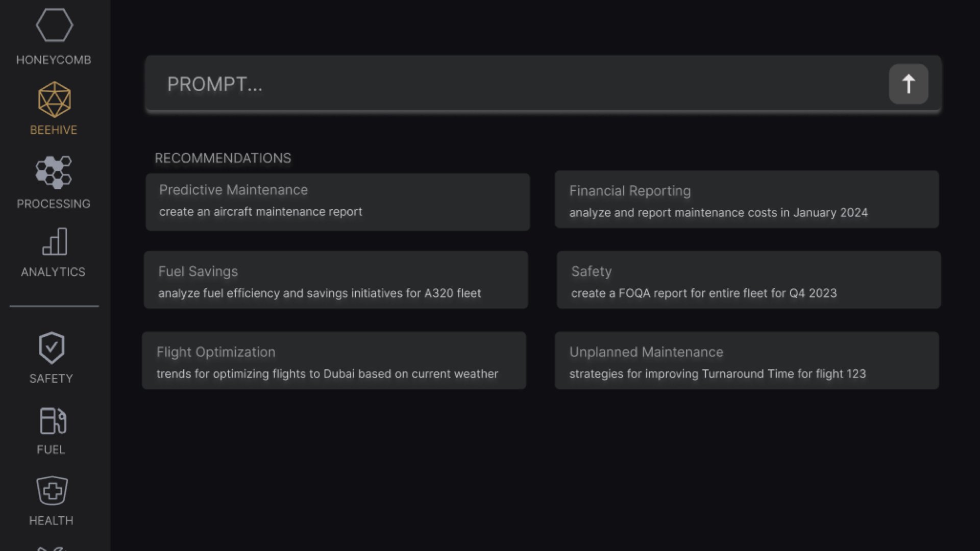
Task: Click the HONEYCOMB sidebar label
Action: point(54,60)
